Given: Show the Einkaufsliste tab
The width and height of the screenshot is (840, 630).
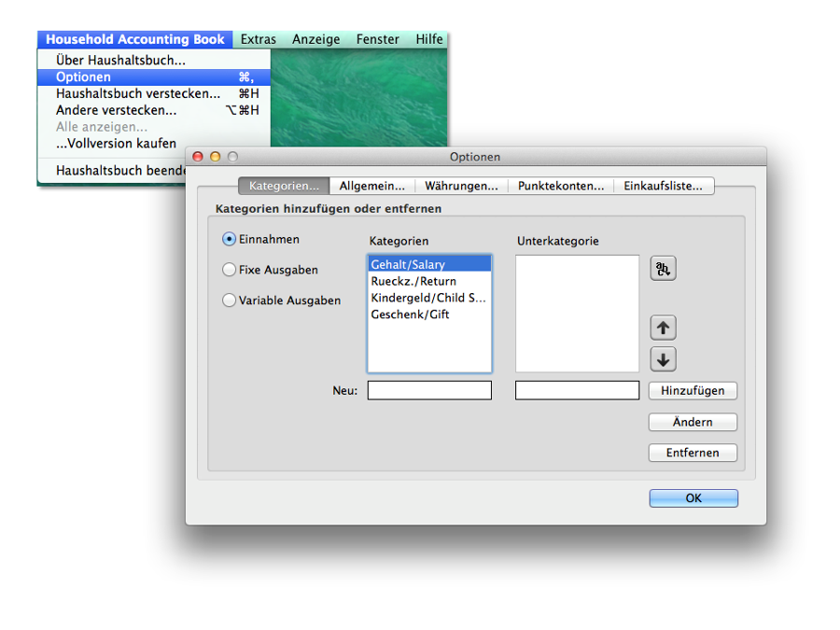Looking at the screenshot, I should (663, 186).
